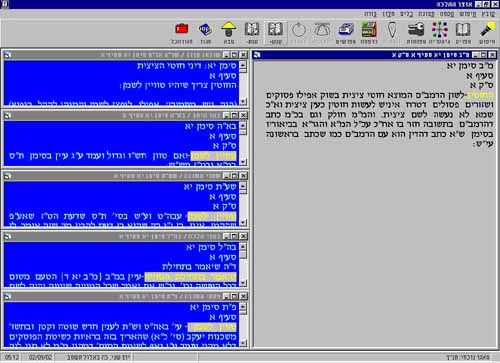
Task: Click the yellow highlighted phrase in שע"ת panel
Action: [x=212, y=217]
